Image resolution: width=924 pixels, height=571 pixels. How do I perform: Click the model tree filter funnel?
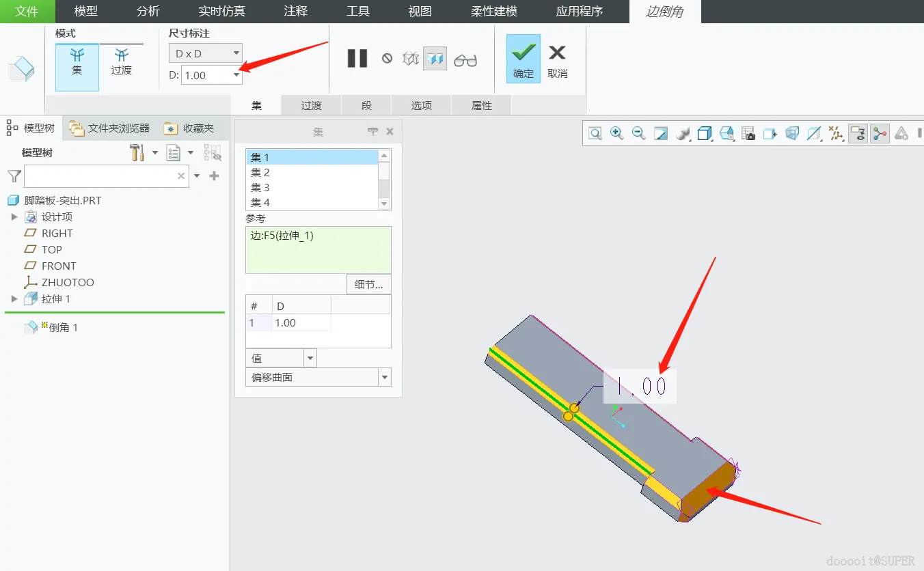coord(14,176)
